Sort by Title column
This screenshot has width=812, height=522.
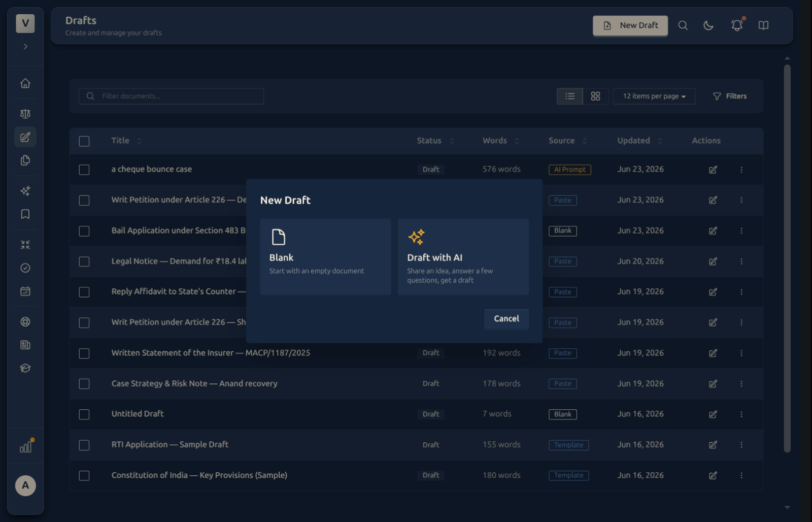(126, 141)
